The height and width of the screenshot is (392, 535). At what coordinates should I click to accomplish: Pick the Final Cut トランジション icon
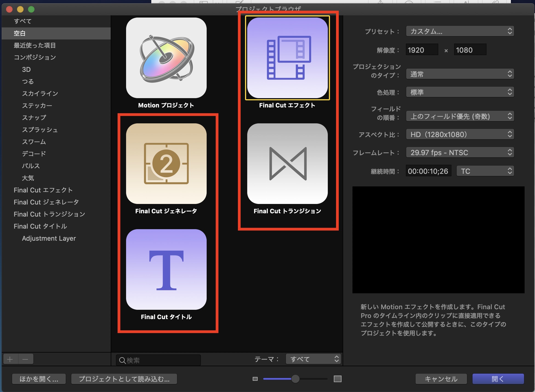pos(287,164)
